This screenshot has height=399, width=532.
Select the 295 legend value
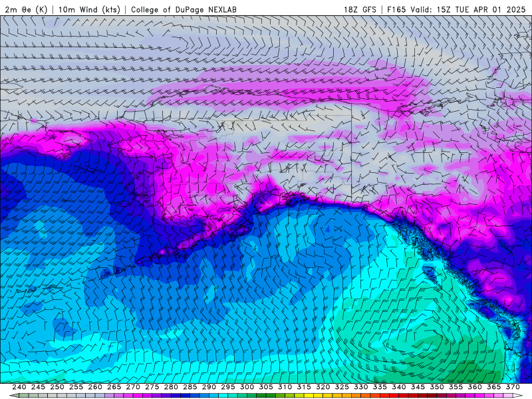click(x=228, y=387)
